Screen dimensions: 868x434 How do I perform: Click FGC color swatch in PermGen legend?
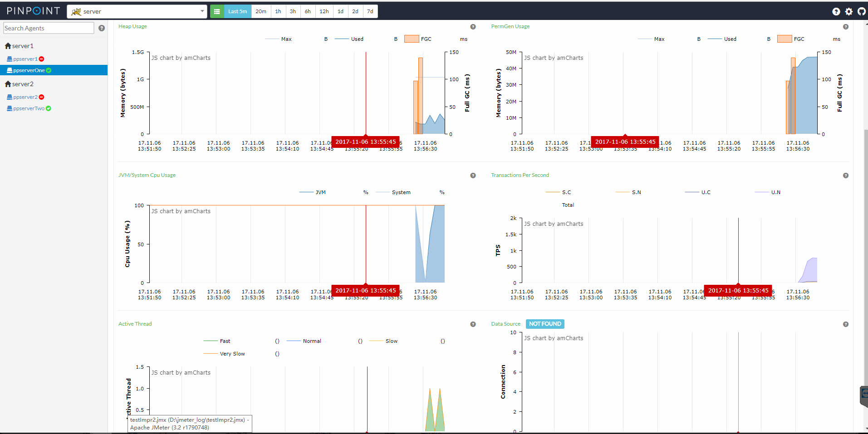(784, 39)
